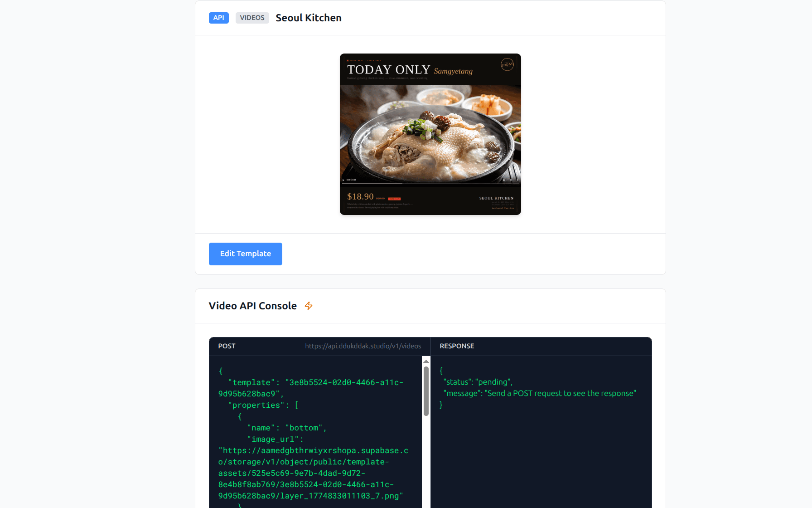The width and height of the screenshot is (812, 508).
Task: Enter fullscreen with the player's fullscreen icon
Action: pyautogui.click(x=511, y=180)
